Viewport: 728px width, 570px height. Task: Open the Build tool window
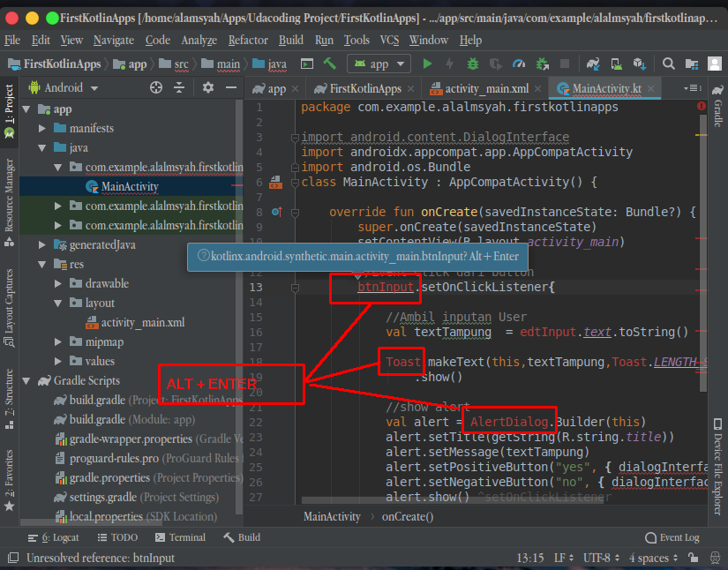pyautogui.click(x=242, y=537)
